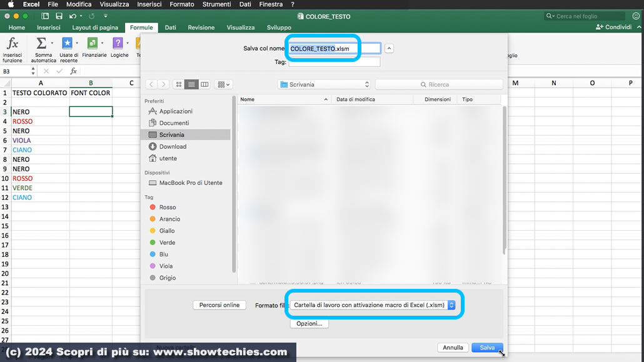Click the save icon in title toolbar
This screenshot has height=362, width=644.
coord(59,16)
